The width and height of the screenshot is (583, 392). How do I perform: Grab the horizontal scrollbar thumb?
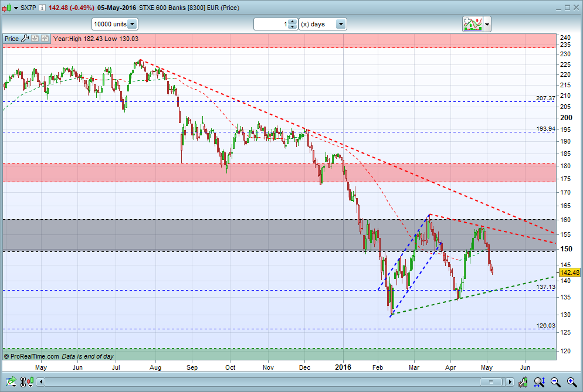[x=491, y=381]
